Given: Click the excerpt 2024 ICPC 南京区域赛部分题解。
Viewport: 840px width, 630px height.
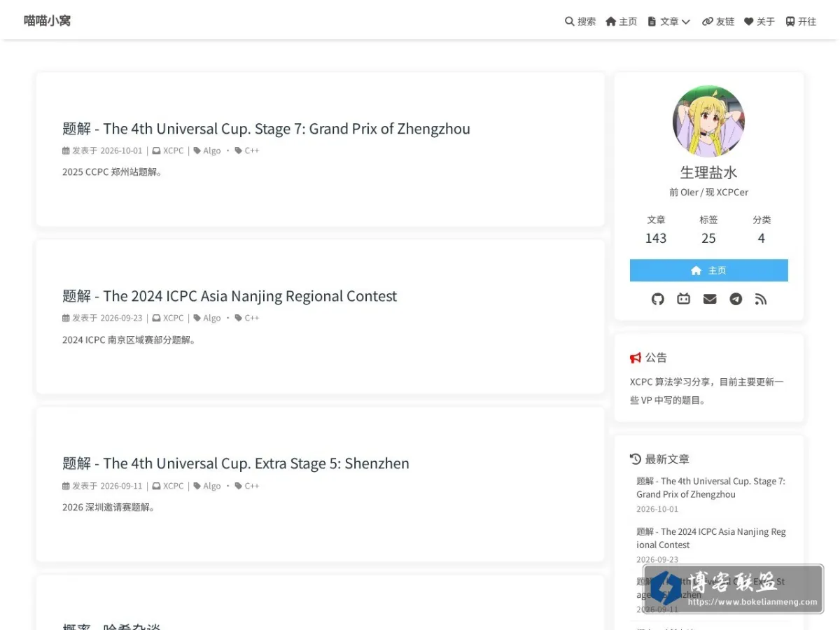Looking at the screenshot, I should point(129,340).
